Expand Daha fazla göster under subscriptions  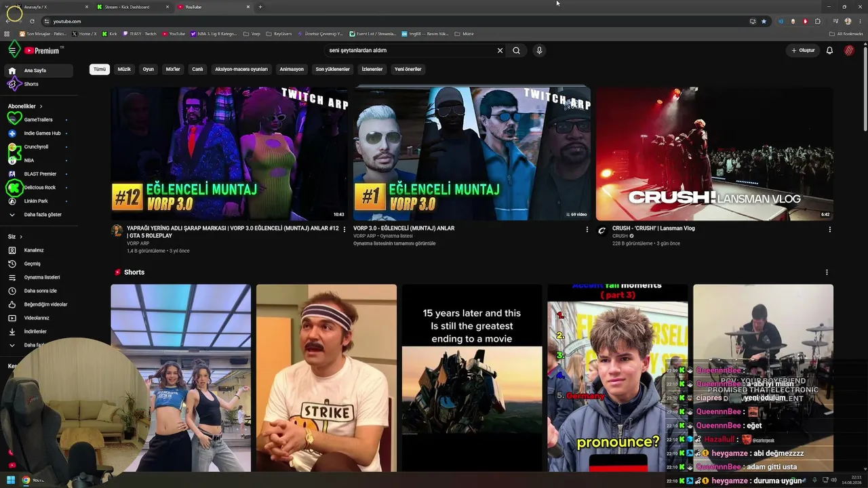pyautogui.click(x=38, y=215)
